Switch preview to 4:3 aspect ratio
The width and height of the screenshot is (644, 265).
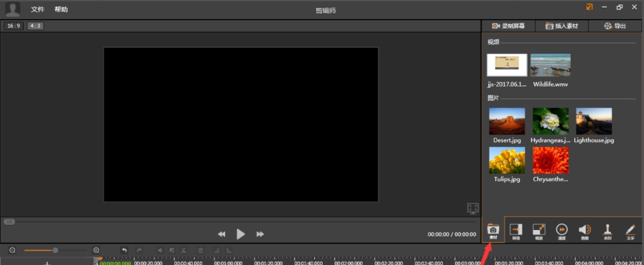tap(36, 26)
